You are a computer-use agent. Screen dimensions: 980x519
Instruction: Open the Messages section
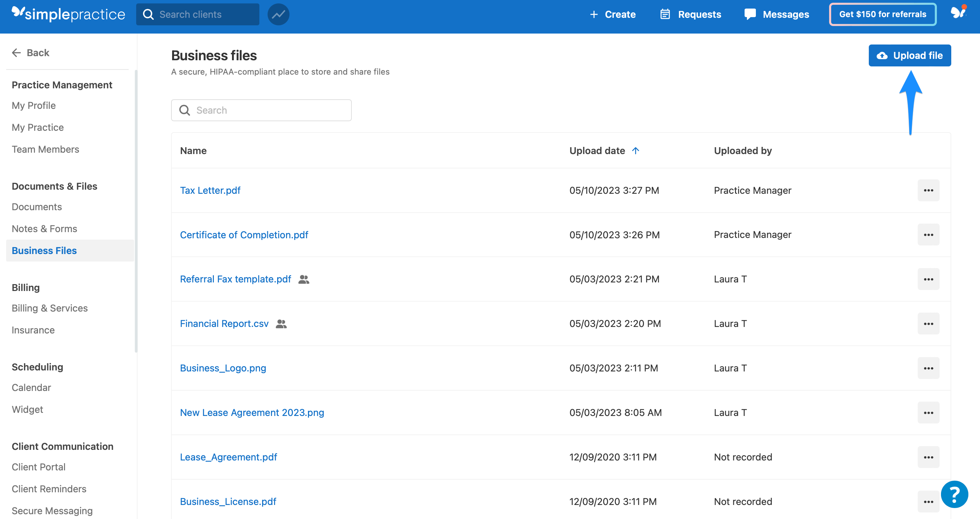777,14
